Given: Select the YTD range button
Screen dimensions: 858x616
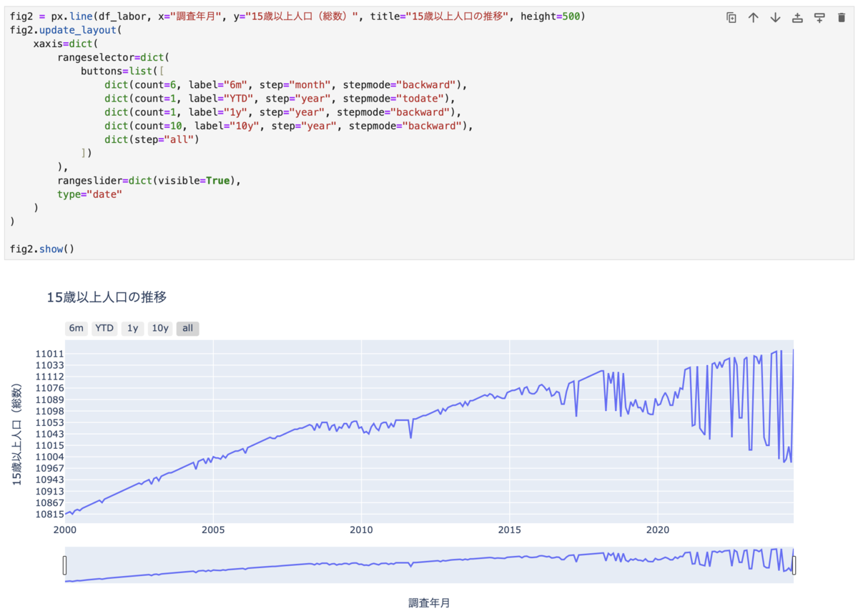Looking at the screenshot, I should coord(104,329).
